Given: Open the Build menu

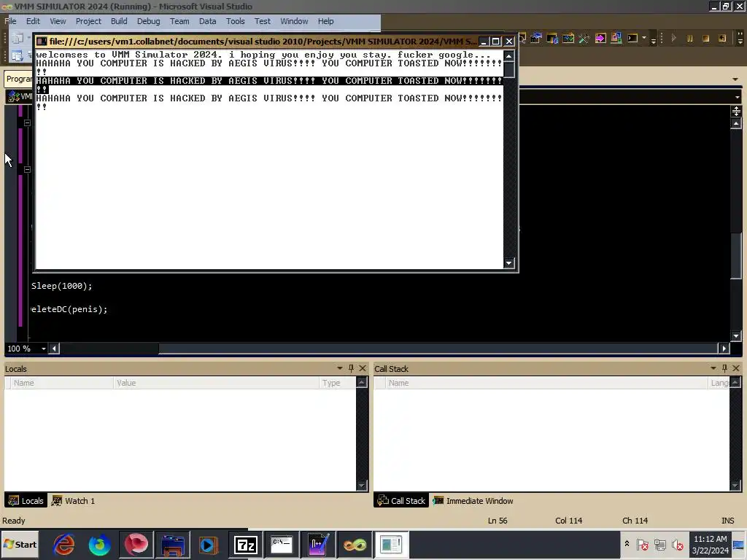Looking at the screenshot, I should point(119,21).
